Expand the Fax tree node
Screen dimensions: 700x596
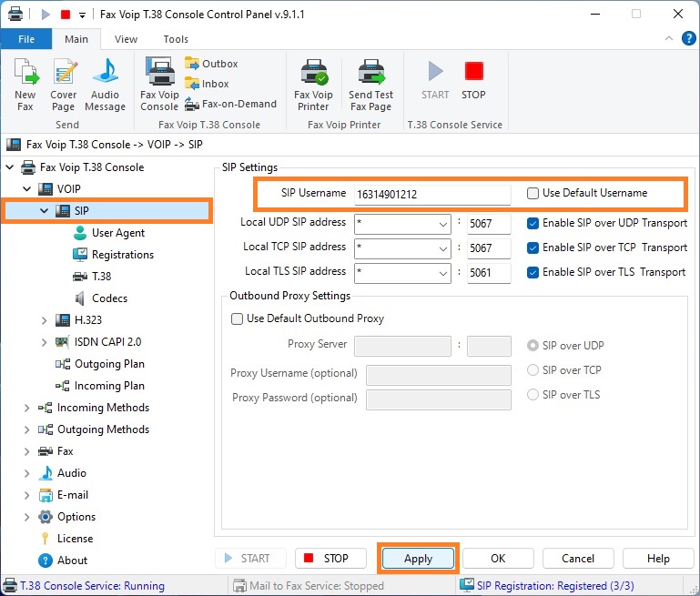[x=26, y=451]
